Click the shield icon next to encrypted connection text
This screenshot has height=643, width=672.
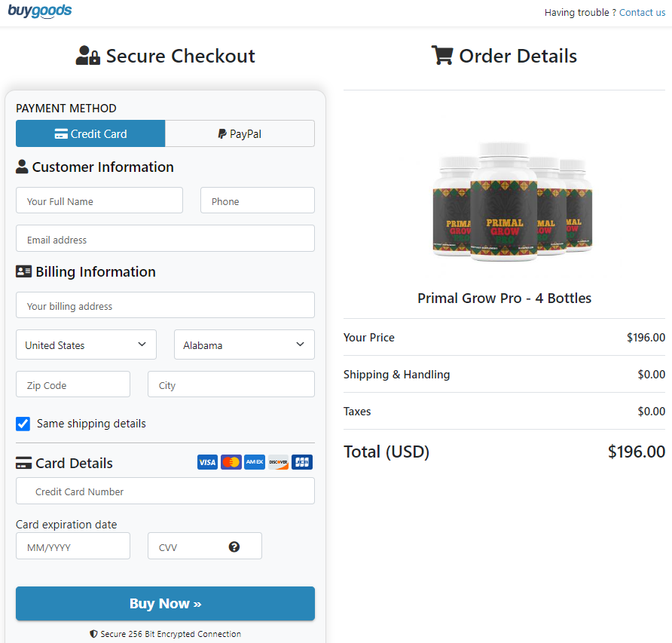click(x=94, y=634)
